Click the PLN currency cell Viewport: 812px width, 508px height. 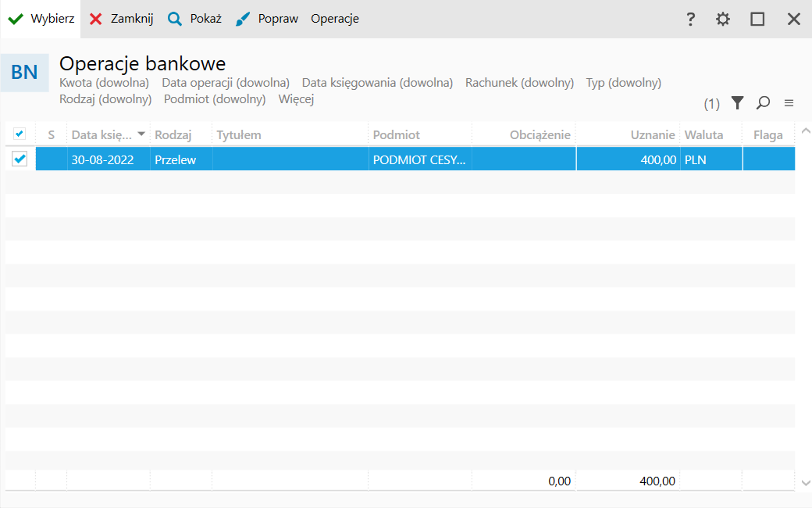711,159
